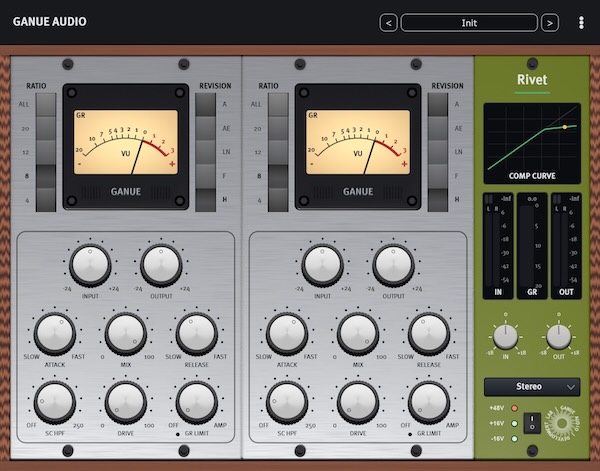Viewport: 600px width, 471px height.
Task: Click the right channel INPUT knob
Action: (322, 265)
